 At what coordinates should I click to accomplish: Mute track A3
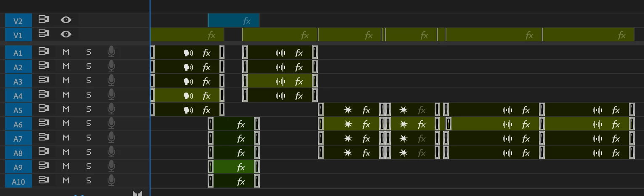(x=66, y=81)
